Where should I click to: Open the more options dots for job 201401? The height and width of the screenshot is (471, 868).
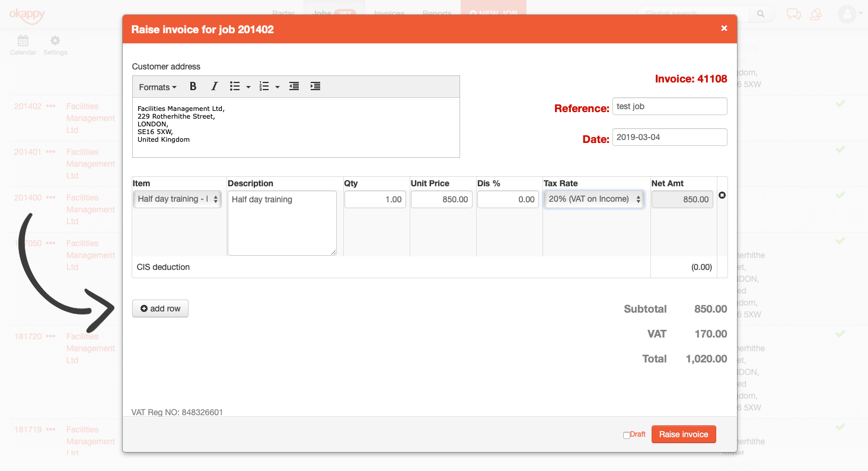pos(50,152)
